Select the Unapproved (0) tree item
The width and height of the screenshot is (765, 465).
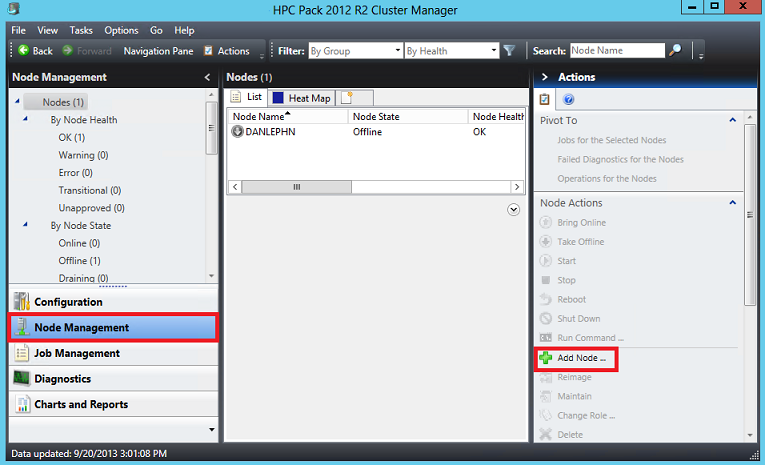92,208
